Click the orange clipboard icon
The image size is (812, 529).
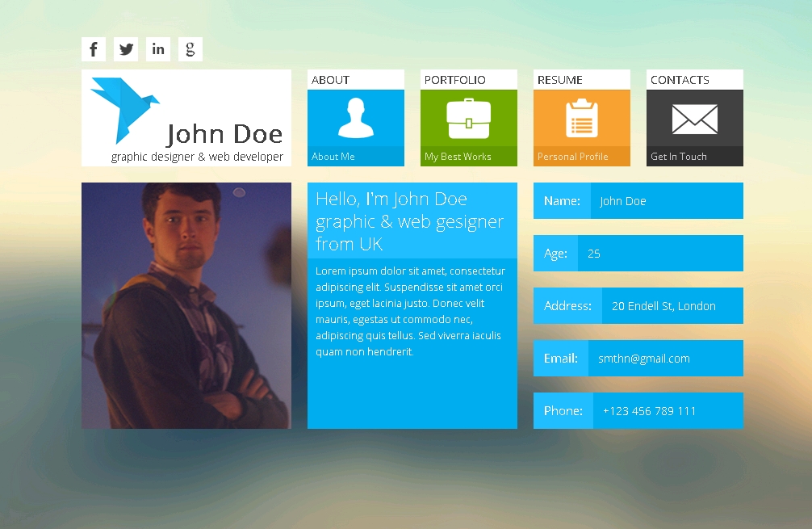[x=581, y=118]
